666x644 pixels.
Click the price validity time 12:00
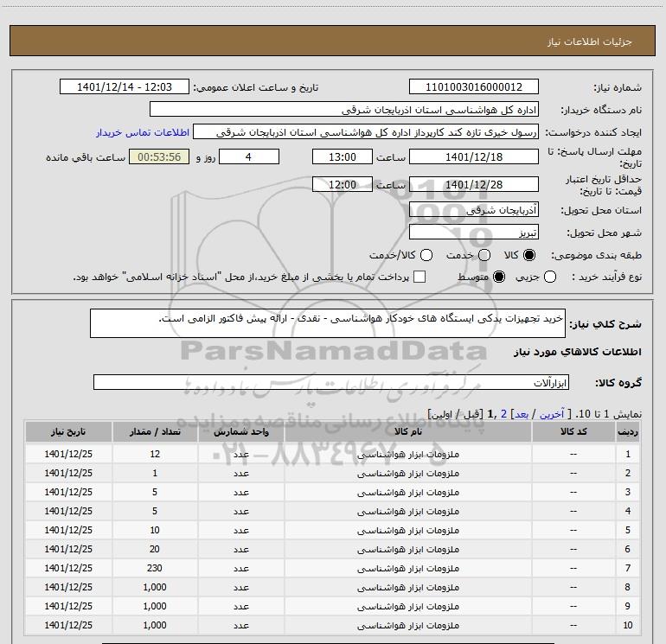[343, 185]
